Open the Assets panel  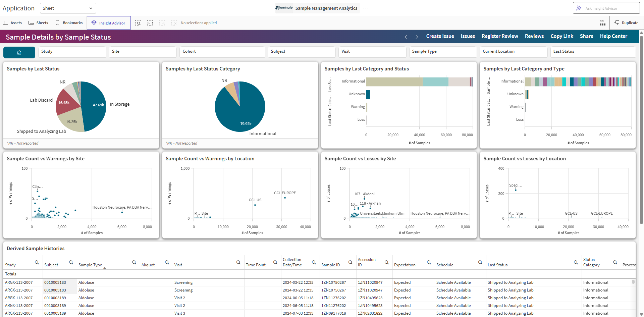click(12, 23)
